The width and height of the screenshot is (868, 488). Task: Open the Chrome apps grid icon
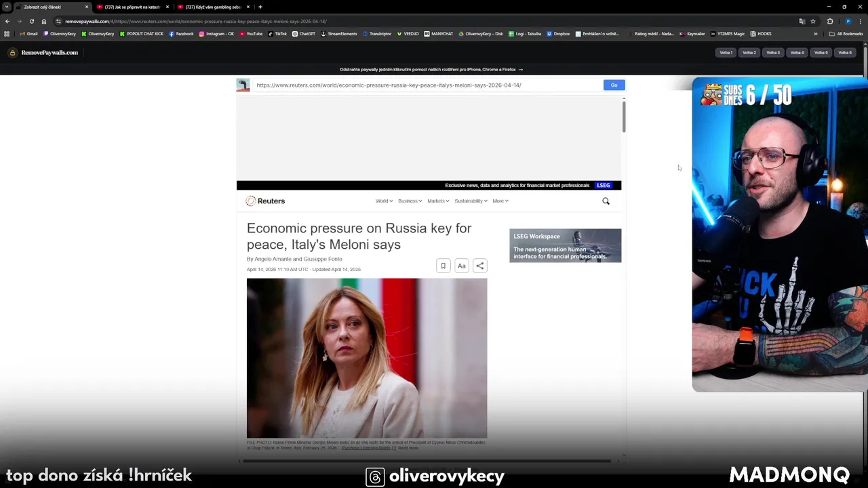(x=7, y=34)
